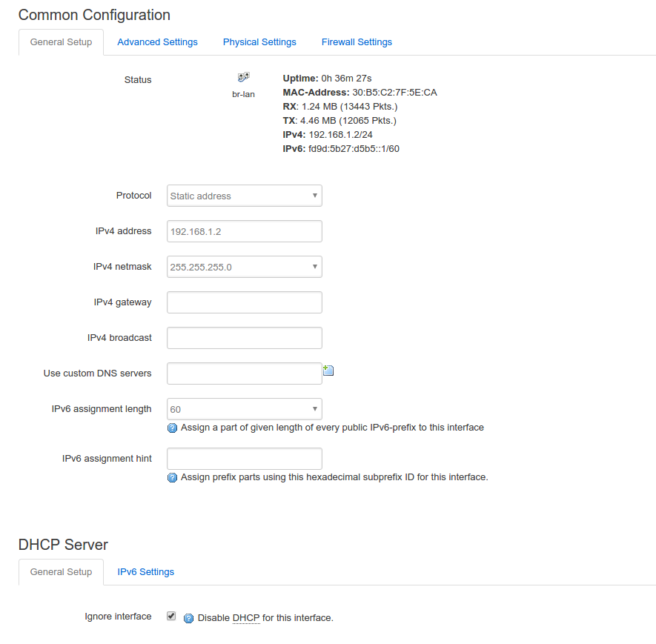Expand the IPv4 netmask dropdown
The image size is (656, 644).
tap(245, 267)
